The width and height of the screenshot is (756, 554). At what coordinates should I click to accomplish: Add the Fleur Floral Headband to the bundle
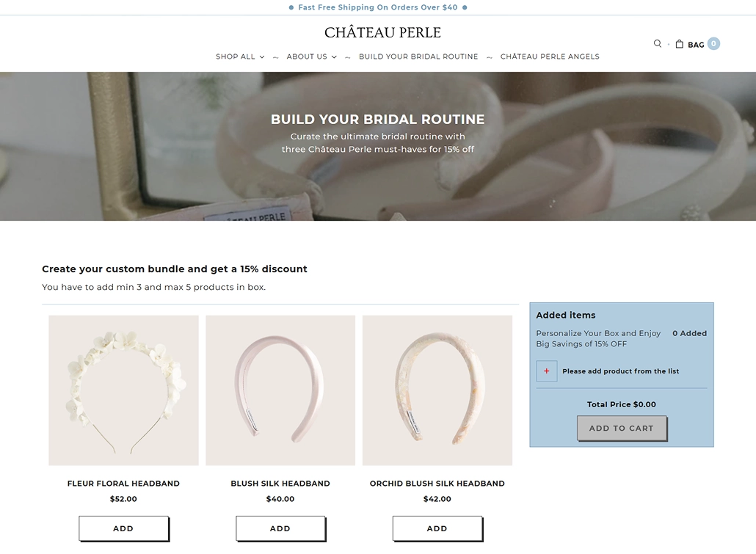click(123, 528)
